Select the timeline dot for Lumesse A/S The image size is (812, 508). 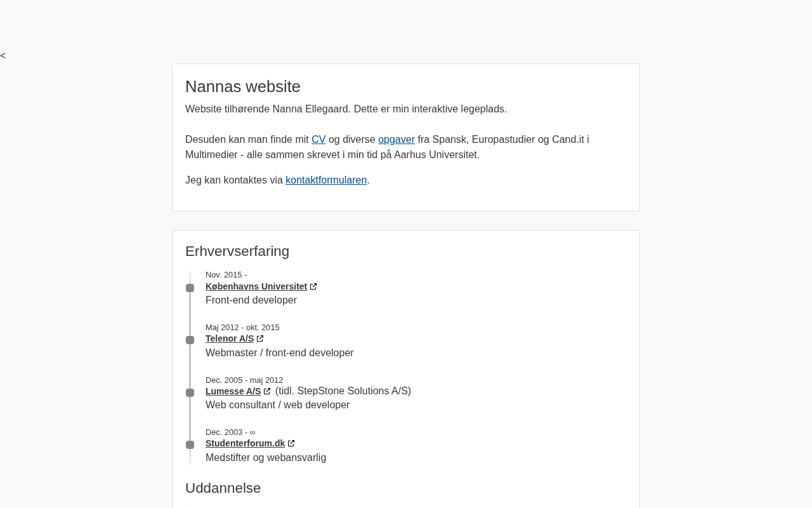[190, 393]
